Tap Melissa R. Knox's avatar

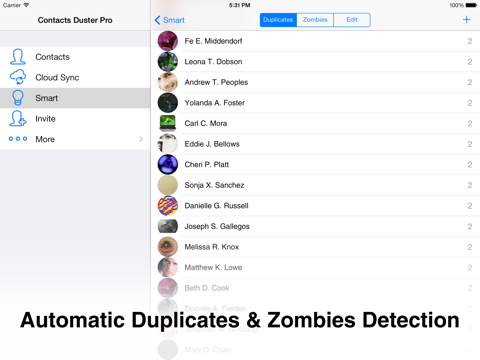pyautogui.click(x=168, y=247)
